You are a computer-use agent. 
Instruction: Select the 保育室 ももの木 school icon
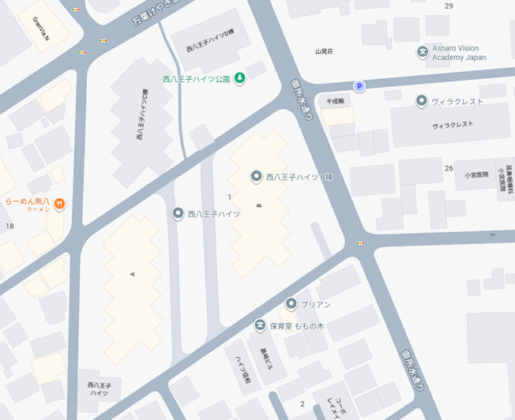click(260, 325)
